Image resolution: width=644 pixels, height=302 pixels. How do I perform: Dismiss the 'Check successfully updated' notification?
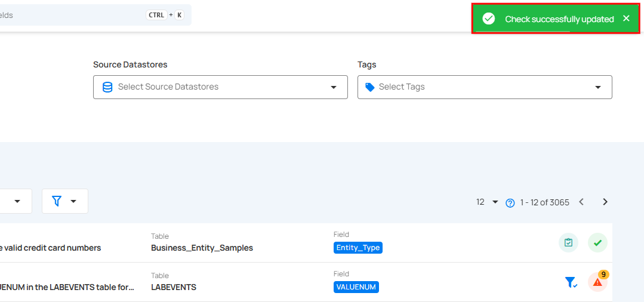point(626,19)
